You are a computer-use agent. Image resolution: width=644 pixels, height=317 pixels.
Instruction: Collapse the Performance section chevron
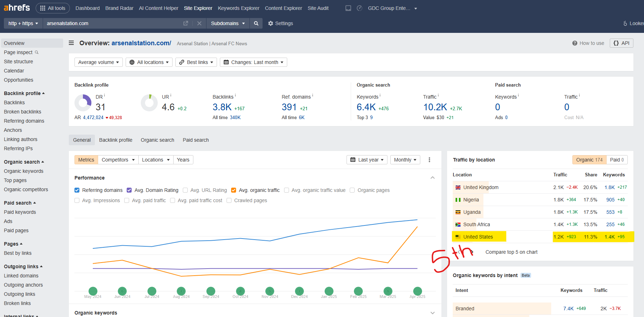[433, 178]
